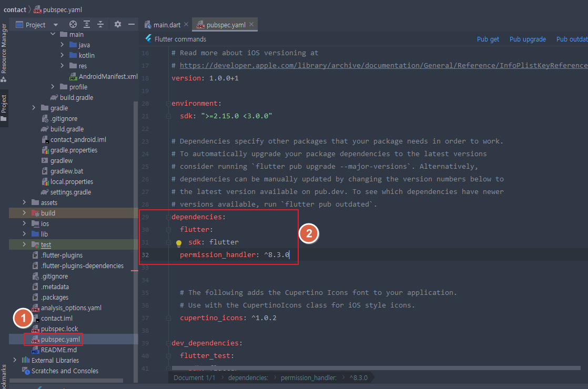Select Scratches and Consoles node

point(60,371)
